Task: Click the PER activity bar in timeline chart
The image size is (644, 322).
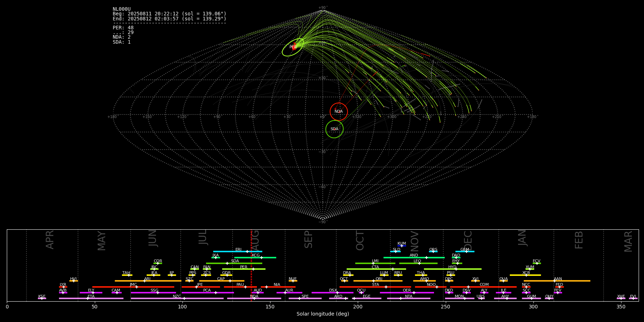Action: pos(244,269)
